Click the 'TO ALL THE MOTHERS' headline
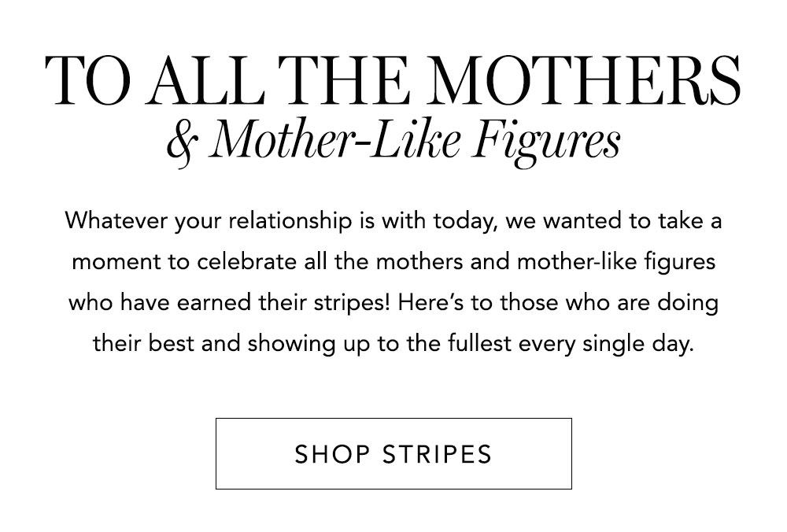 tap(393, 79)
